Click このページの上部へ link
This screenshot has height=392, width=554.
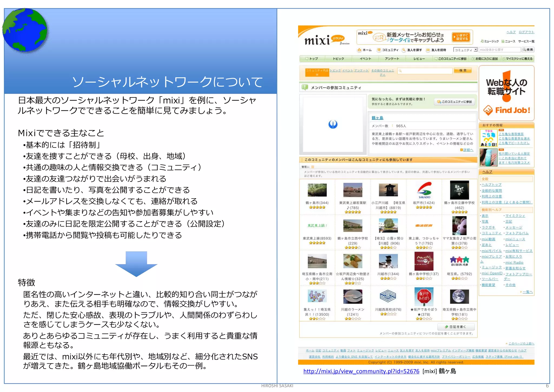521,344
